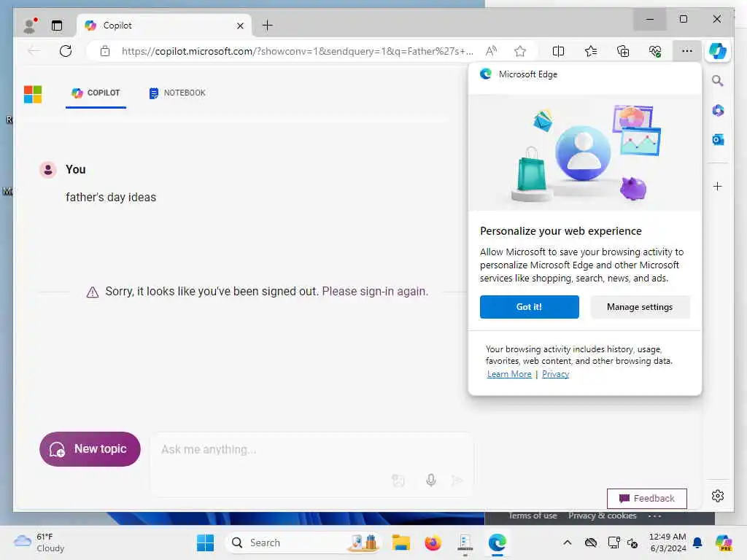Image resolution: width=747 pixels, height=560 pixels.
Task: Click the address bar URL
Action: tap(298, 51)
